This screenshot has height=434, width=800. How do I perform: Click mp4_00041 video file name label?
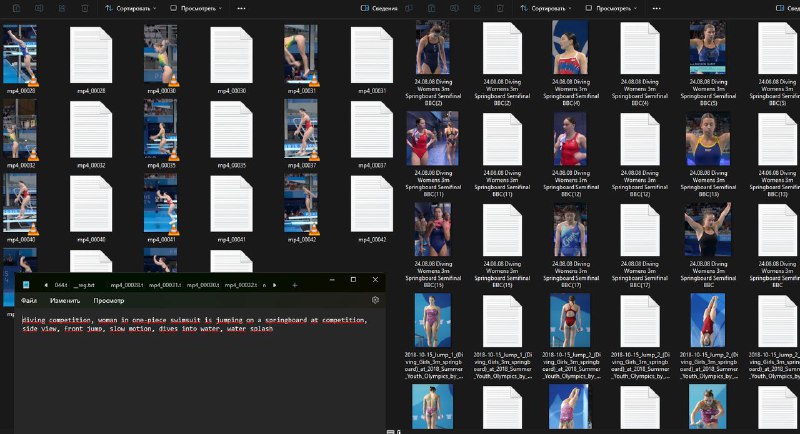[x=161, y=239]
